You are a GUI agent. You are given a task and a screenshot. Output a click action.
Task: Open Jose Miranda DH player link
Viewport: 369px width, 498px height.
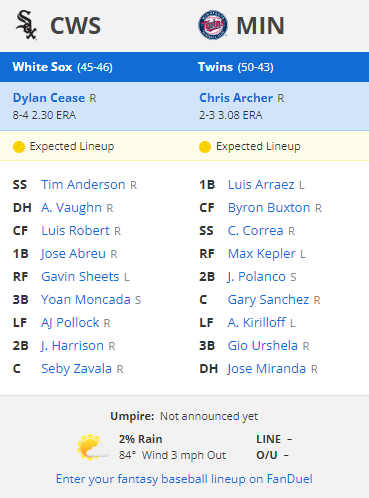click(267, 369)
